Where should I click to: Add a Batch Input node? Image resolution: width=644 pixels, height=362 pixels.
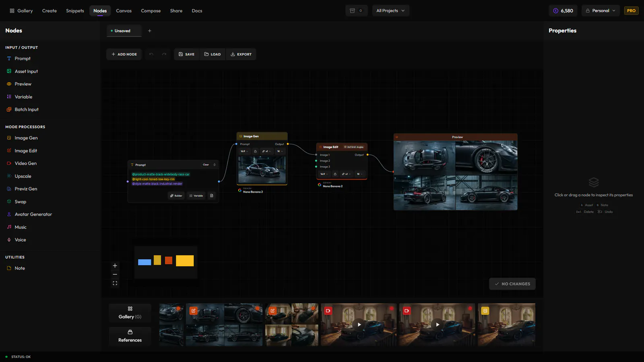point(23,109)
